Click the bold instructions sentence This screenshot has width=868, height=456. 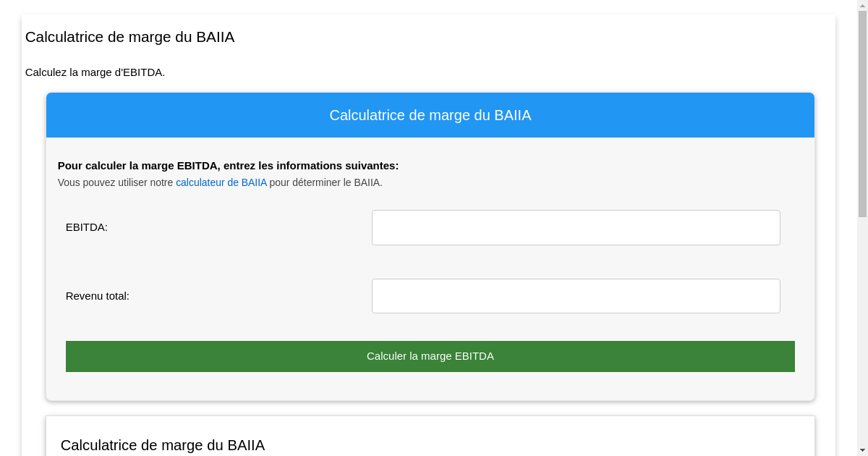(228, 165)
